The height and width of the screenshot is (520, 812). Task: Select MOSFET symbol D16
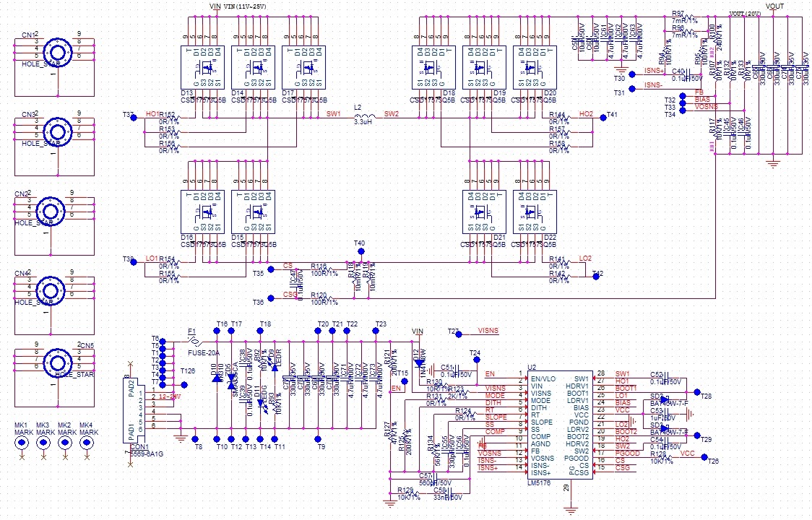[202, 212]
